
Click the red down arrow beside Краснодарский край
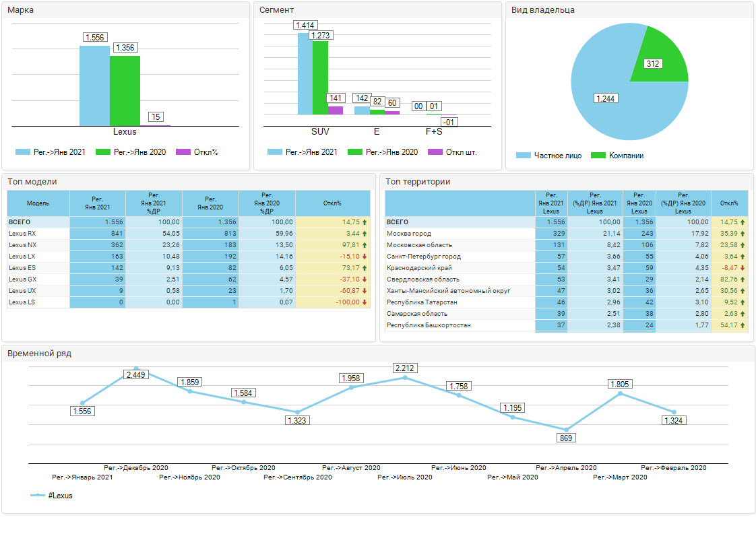743,268
